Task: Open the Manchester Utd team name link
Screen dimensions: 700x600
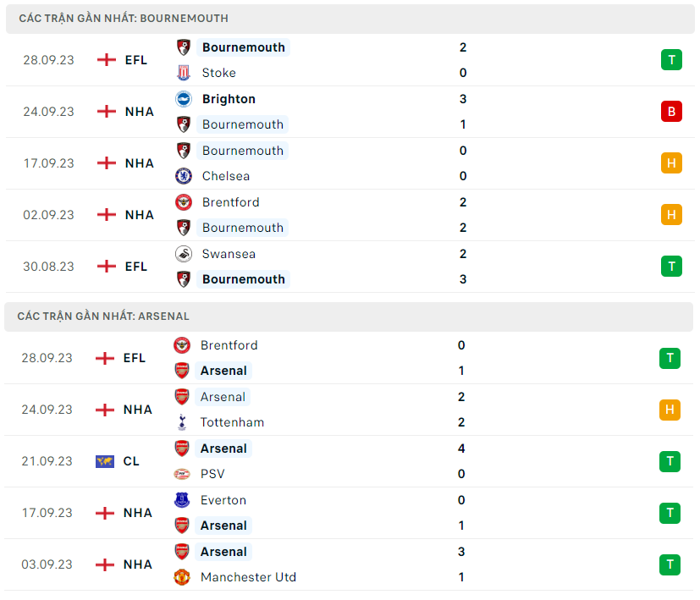Action: pyautogui.click(x=248, y=577)
